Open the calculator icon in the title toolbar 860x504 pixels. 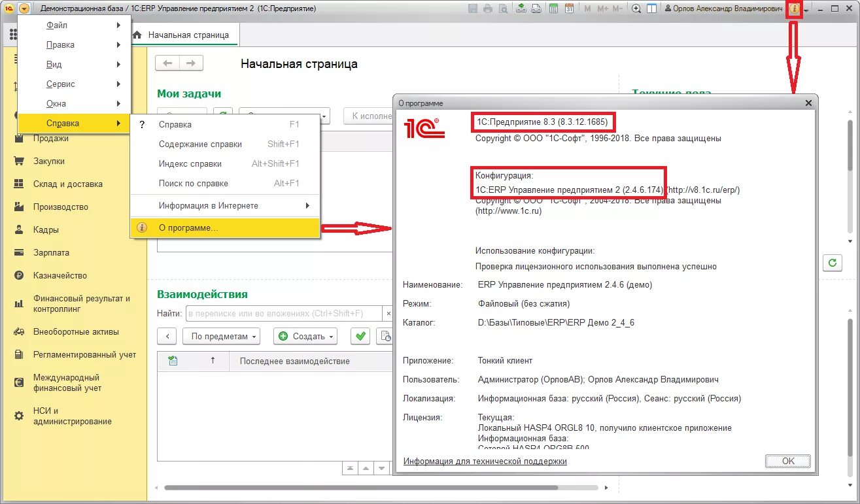coord(553,8)
